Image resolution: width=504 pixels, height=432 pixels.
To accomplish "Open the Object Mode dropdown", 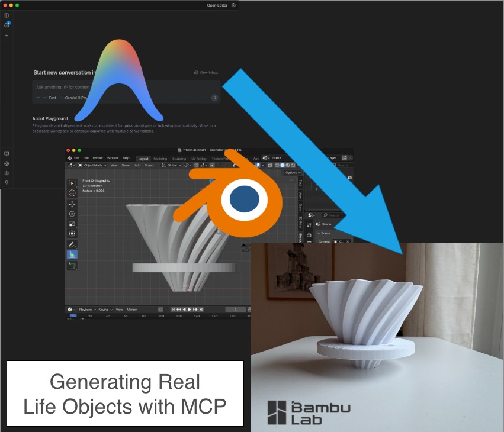I will click(x=92, y=165).
